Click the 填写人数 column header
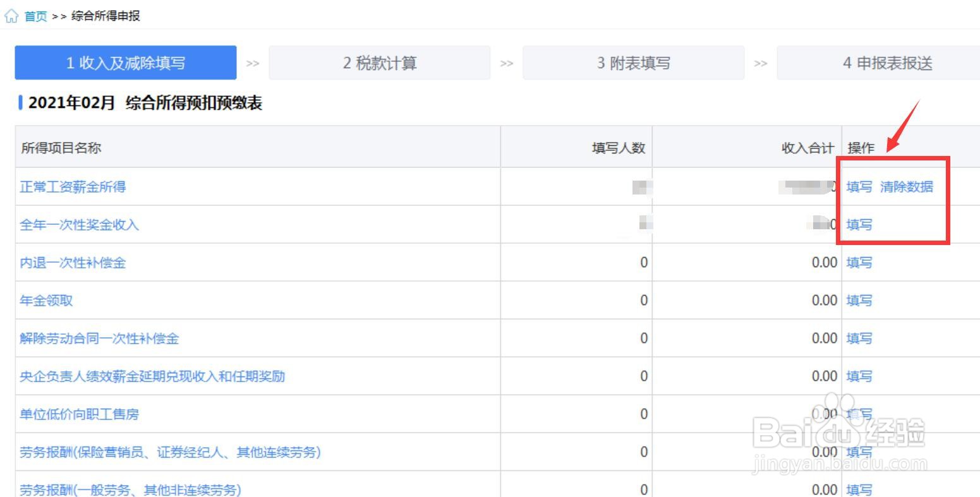Image resolution: width=980 pixels, height=497 pixels. (619, 147)
